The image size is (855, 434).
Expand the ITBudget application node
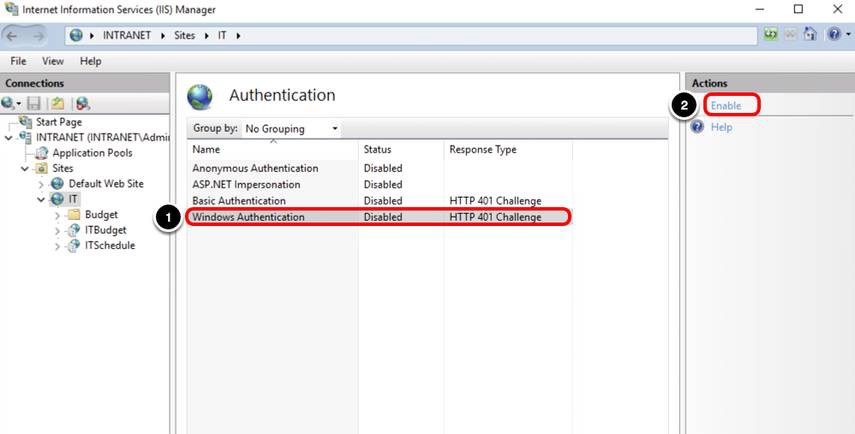[x=57, y=230]
